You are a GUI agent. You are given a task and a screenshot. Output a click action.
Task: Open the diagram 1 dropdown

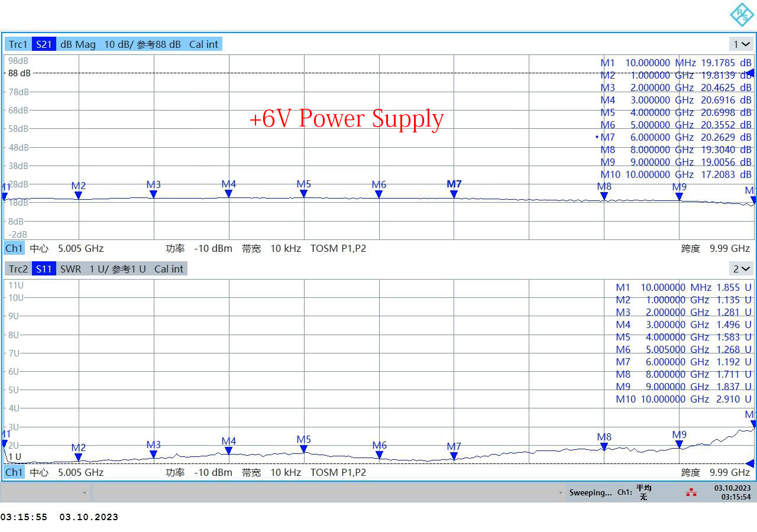[x=741, y=44]
